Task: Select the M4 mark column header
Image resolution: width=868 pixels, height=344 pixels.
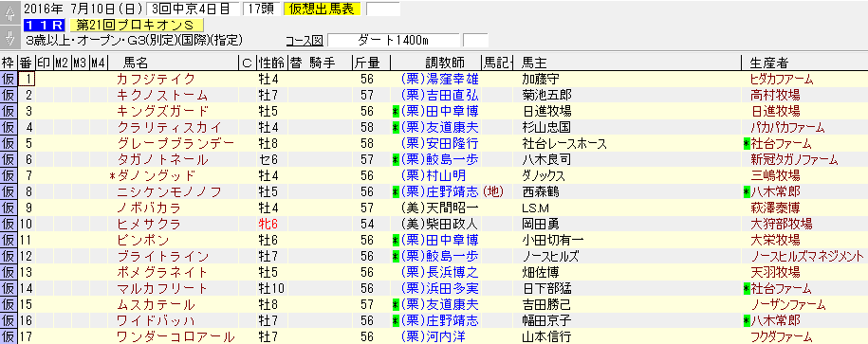Action: 99,63
